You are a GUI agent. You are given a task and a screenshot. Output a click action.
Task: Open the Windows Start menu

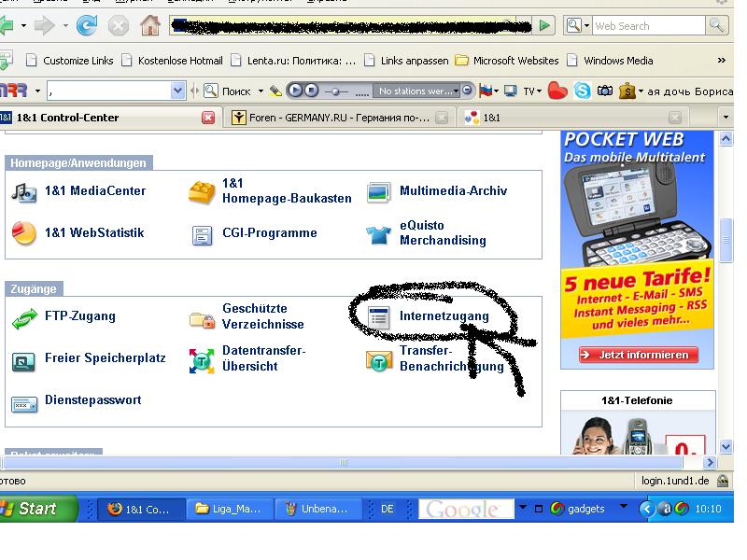click(38, 508)
